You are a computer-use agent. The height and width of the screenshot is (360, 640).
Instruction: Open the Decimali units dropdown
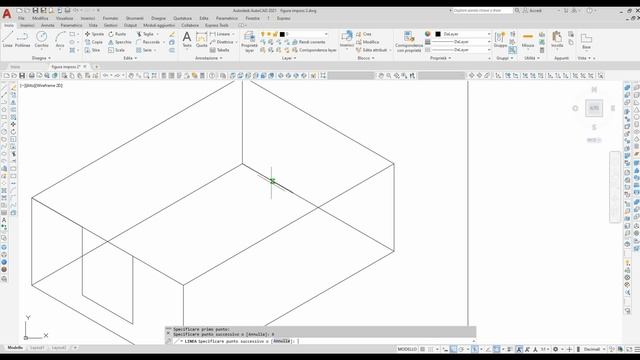click(x=594, y=349)
